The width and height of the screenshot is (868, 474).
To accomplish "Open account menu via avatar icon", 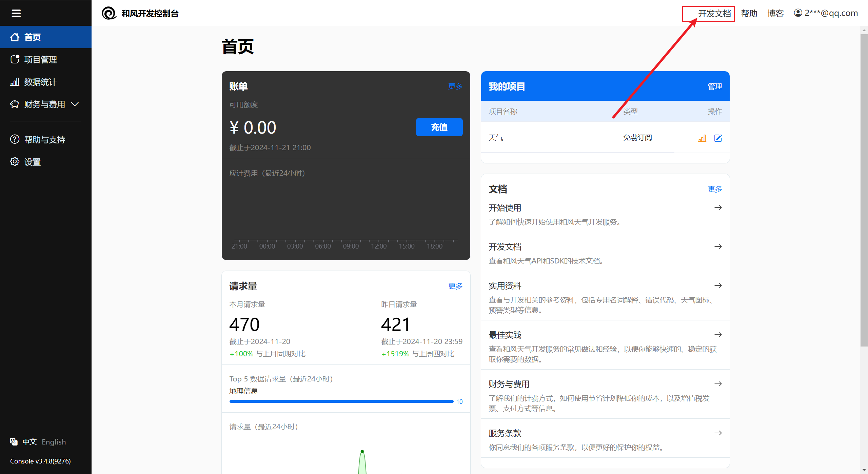I will point(798,13).
